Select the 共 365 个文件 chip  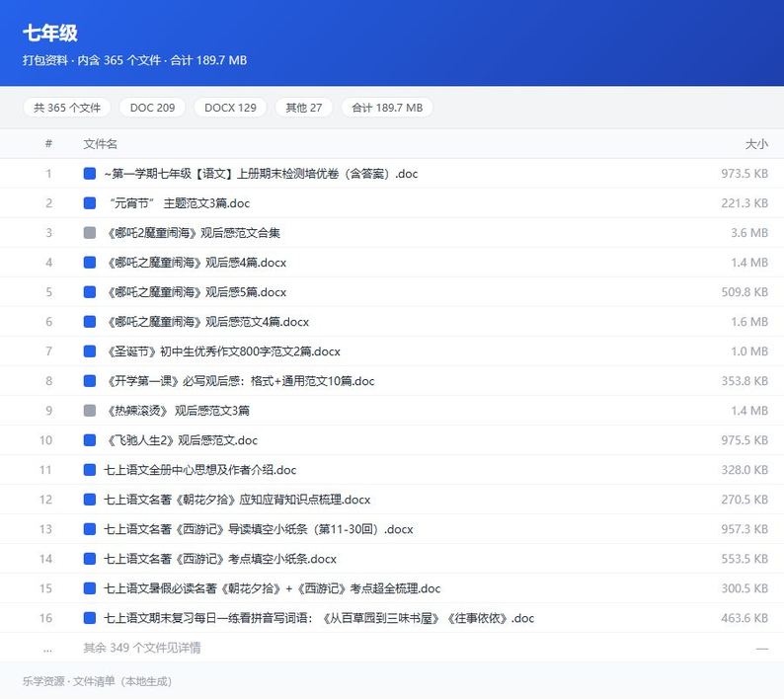(x=67, y=108)
